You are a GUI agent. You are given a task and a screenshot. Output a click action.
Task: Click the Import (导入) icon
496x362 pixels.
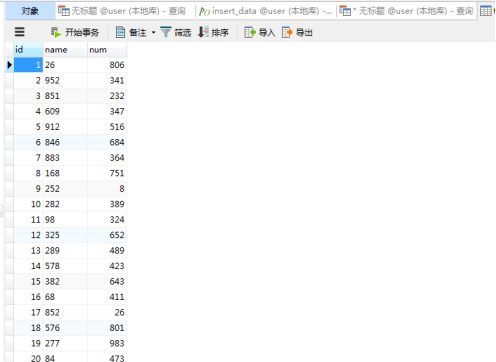click(250, 32)
